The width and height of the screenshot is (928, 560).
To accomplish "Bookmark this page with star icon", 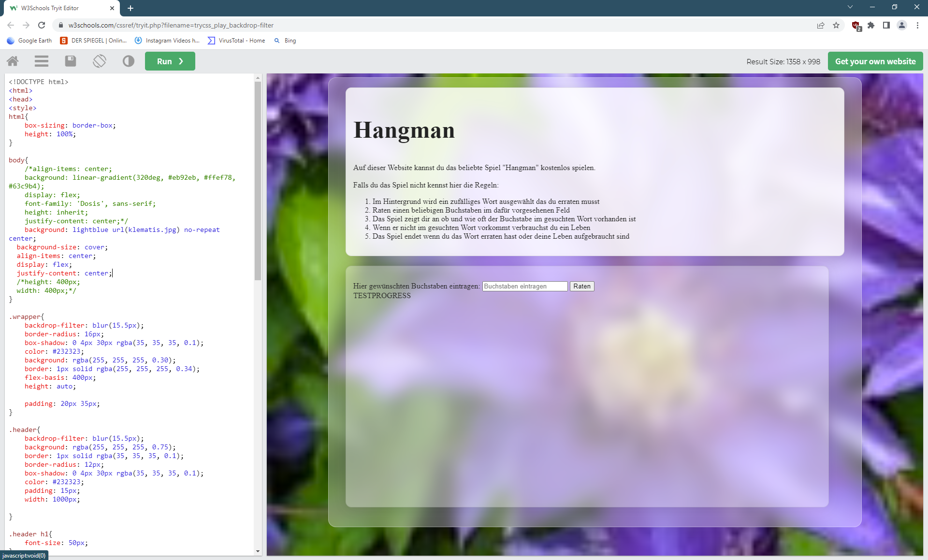I will (836, 25).
